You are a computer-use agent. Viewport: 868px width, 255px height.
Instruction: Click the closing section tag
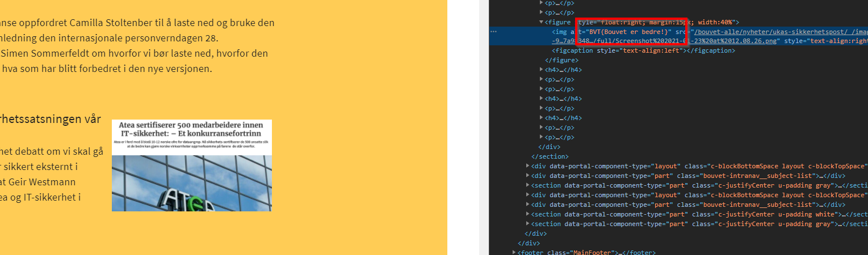click(550, 156)
